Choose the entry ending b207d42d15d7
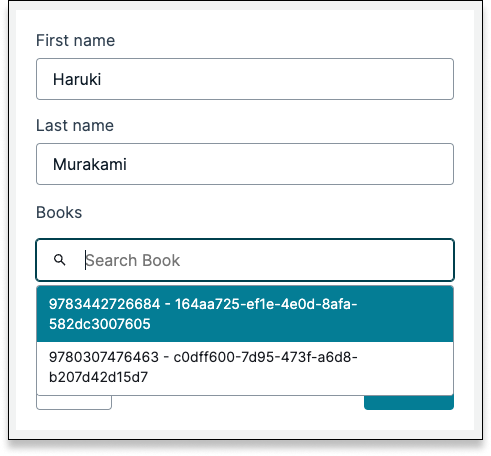Image resolution: width=491 pixels, height=456 pixels. tap(245, 367)
